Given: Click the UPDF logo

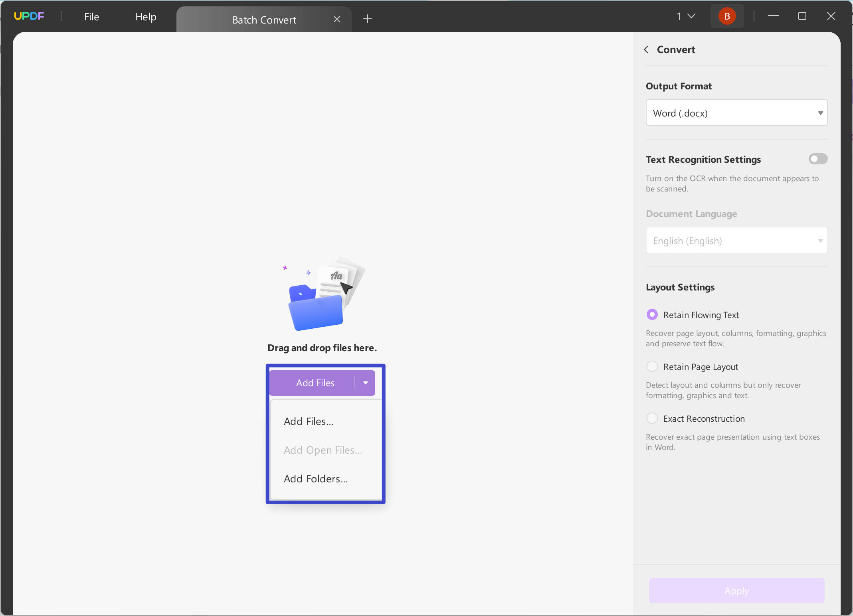Looking at the screenshot, I should point(28,16).
